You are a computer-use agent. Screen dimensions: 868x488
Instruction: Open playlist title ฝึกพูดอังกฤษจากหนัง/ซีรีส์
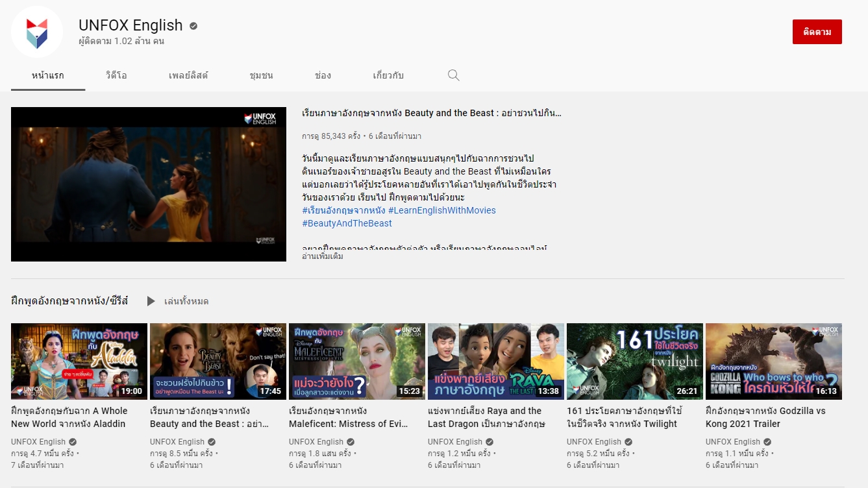[x=69, y=301]
